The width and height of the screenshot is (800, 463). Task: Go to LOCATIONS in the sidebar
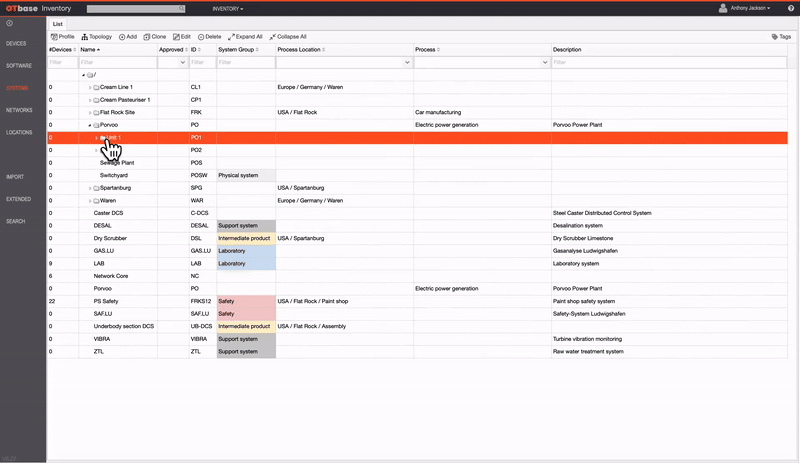[x=19, y=132]
